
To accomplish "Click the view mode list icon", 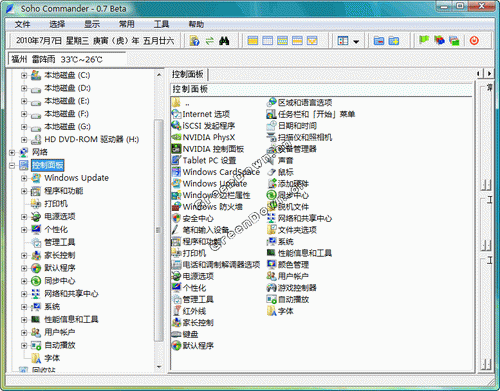I will (343, 41).
